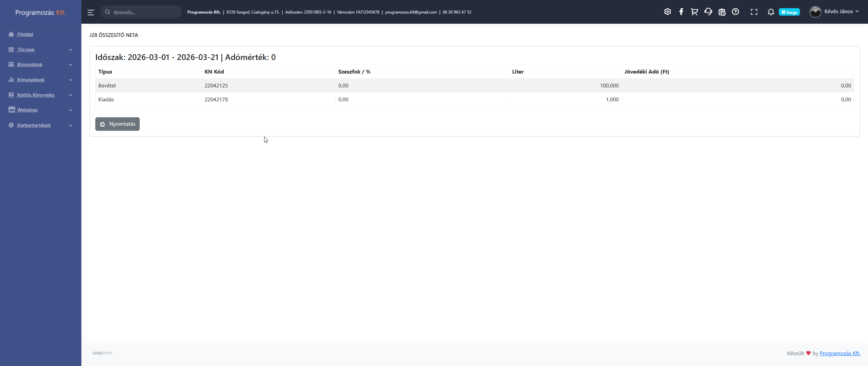The height and width of the screenshot is (366, 868).
Task: Open the shopping cart icon
Action: click(694, 12)
